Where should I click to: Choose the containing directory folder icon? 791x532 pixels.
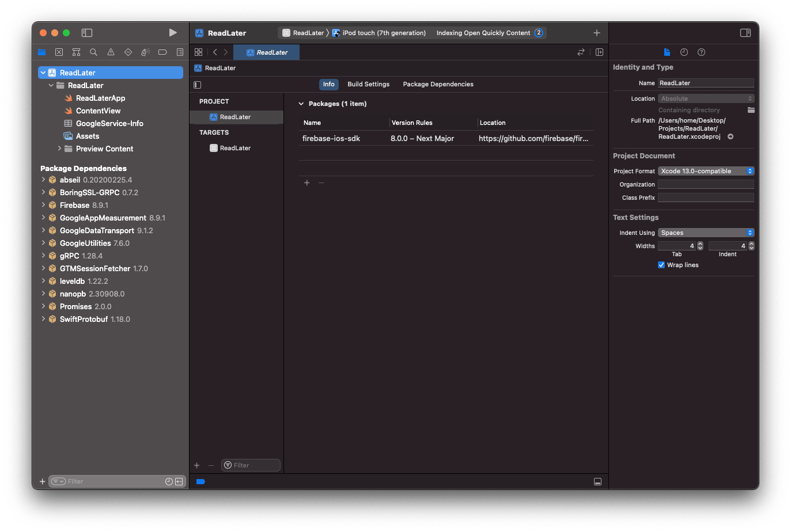751,110
